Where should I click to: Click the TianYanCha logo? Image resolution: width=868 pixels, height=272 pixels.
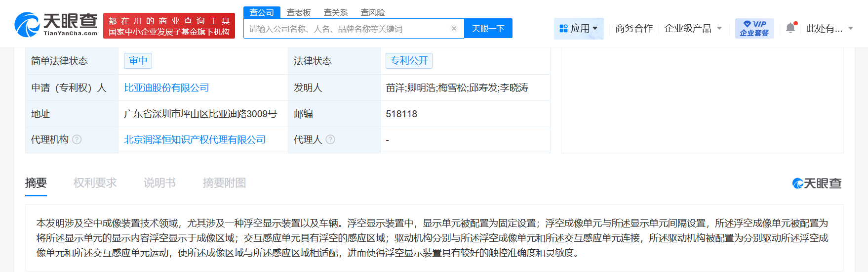click(56, 25)
